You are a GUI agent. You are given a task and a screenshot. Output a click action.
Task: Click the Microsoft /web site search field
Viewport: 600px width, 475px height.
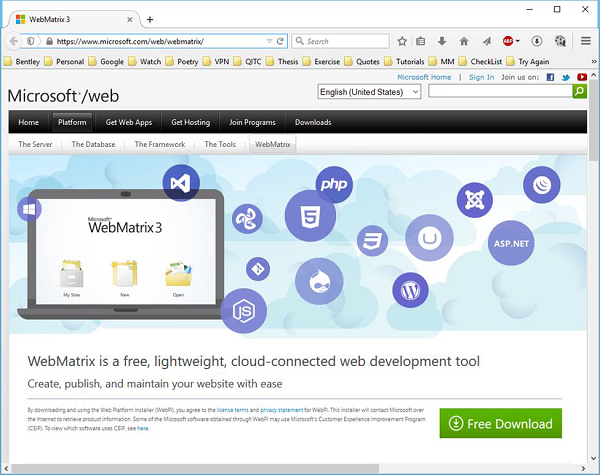[x=501, y=91]
